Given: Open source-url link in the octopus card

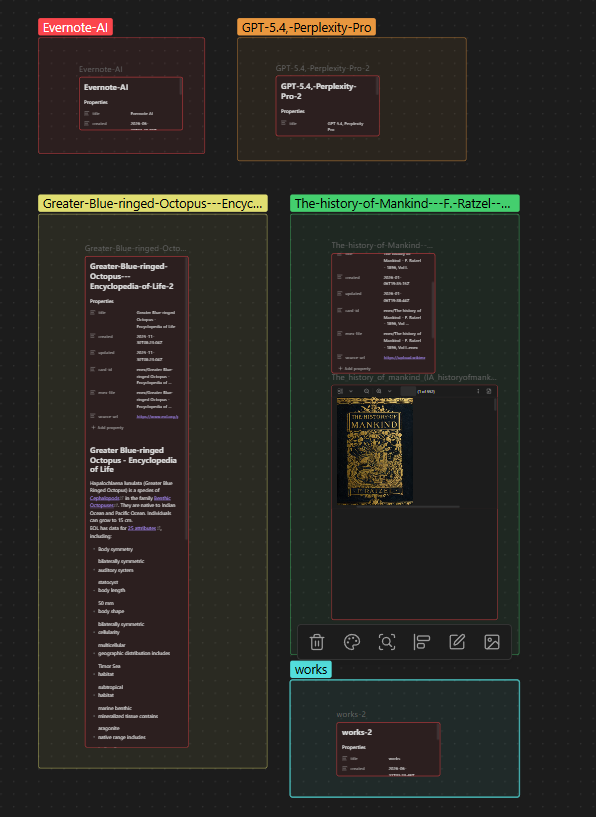Looking at the screenshot, I should tap(157, 417).
